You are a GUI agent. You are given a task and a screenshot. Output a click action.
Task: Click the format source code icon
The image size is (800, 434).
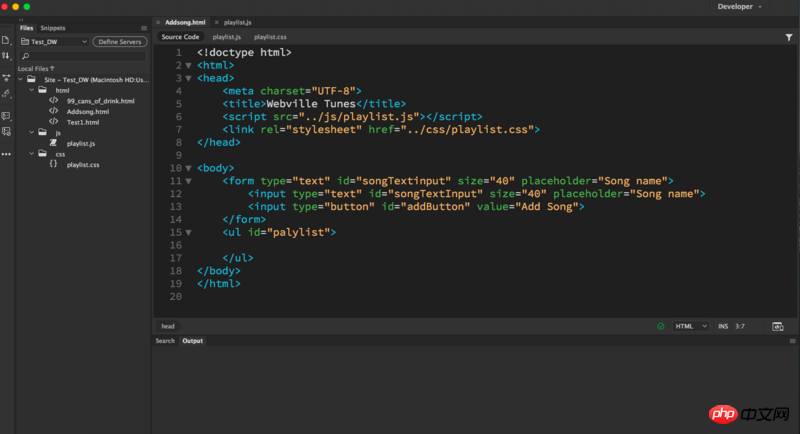click(6, 93)
